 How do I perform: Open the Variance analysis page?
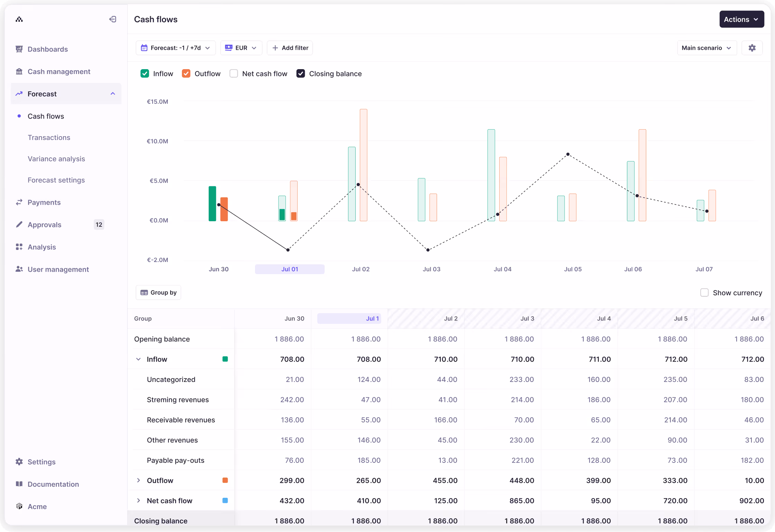coord(56,159)
